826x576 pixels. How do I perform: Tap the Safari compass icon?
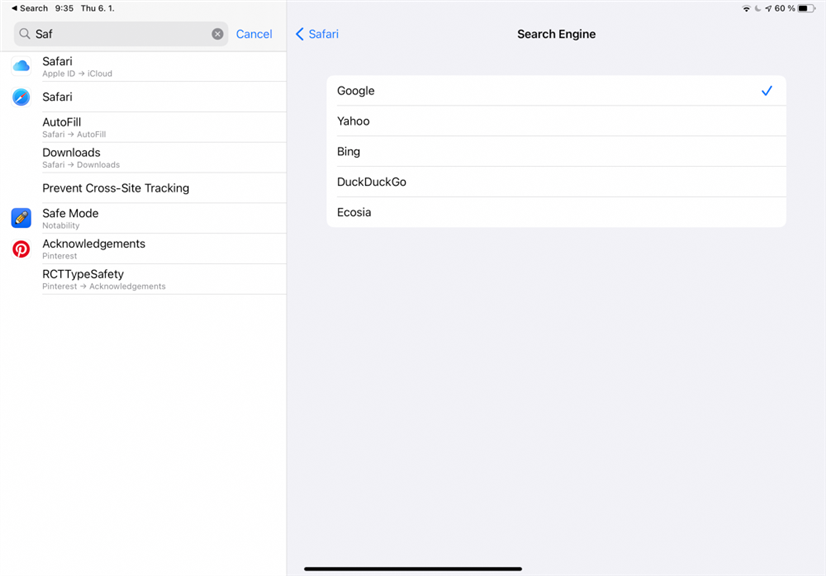(21, 97)
